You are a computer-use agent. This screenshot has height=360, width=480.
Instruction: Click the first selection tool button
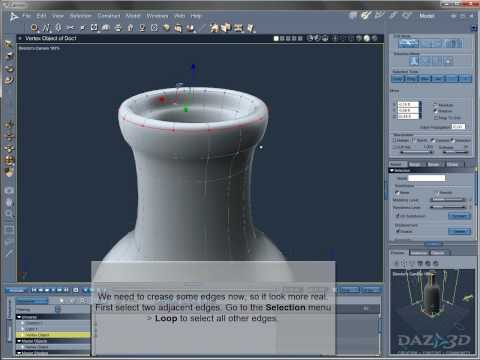[x=397, y=79]
